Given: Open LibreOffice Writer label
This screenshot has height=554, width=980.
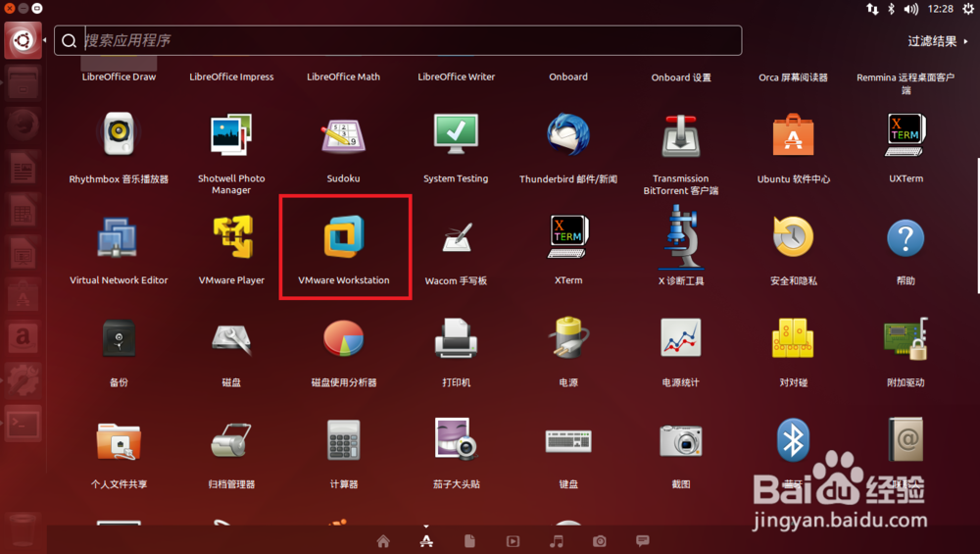Looking at the screenshot, I should pos(456,76).
